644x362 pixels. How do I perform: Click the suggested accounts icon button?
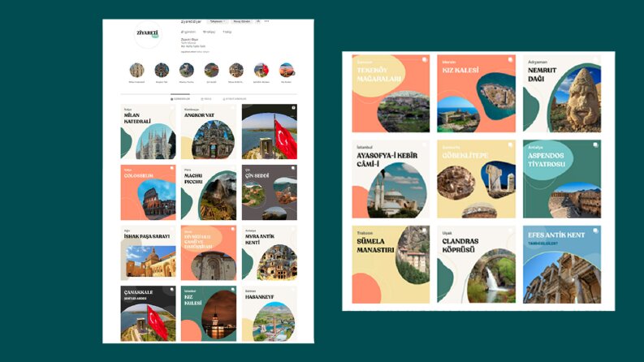[x=258, y=21]
